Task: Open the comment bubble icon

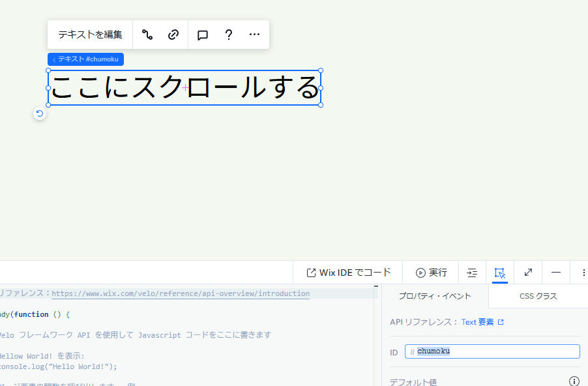Action: pyautogui.click(x=203, y=35)
